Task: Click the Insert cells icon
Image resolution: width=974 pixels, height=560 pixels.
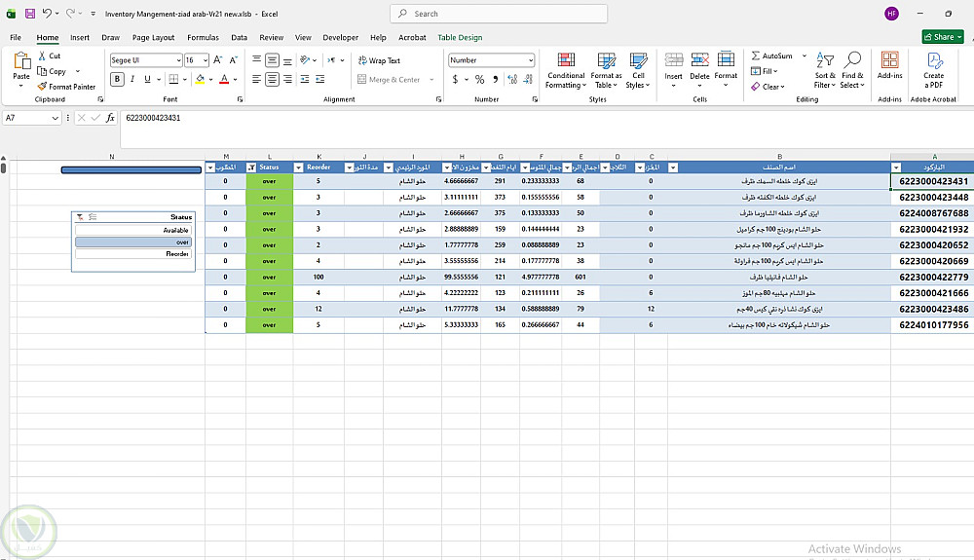Action: tap(673, 59)
